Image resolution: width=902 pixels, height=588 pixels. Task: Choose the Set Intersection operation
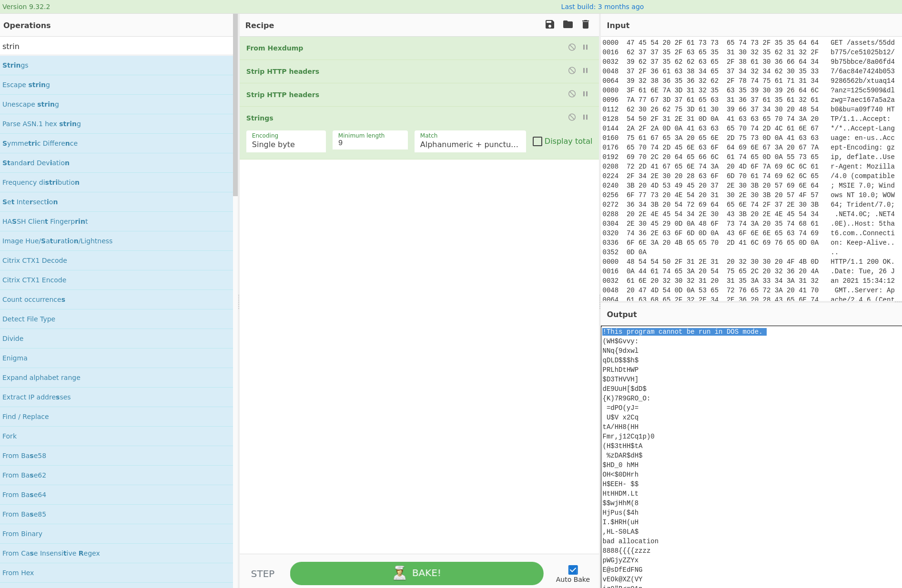coord(116,202)
